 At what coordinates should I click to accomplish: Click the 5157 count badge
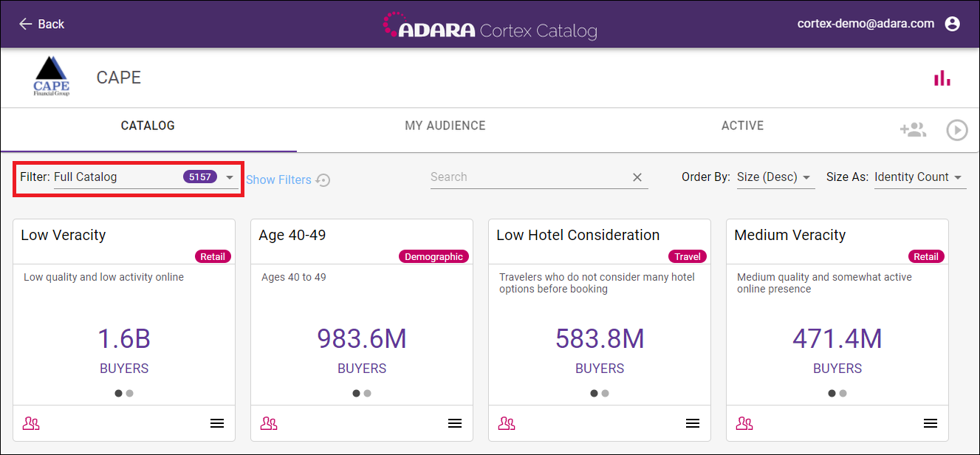(200, 177)
